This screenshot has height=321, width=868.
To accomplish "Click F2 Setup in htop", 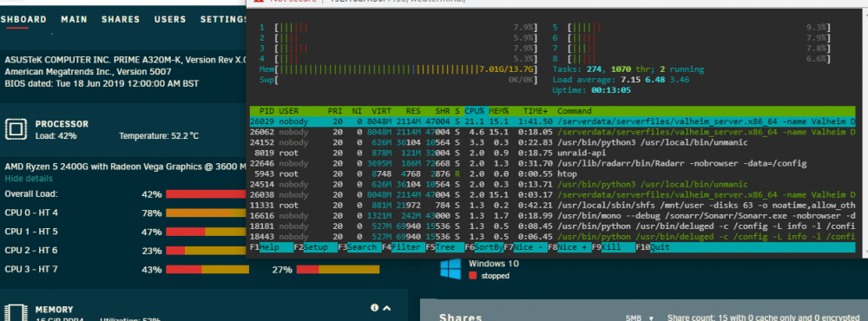I will point(316,247).
